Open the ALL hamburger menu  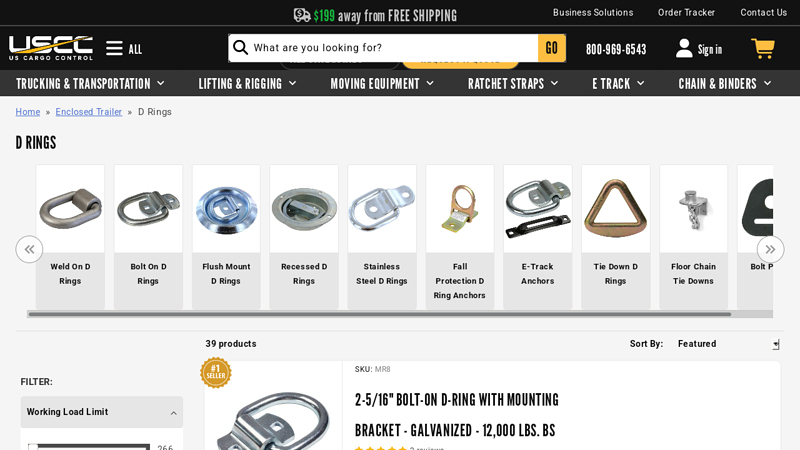point(124,49)
